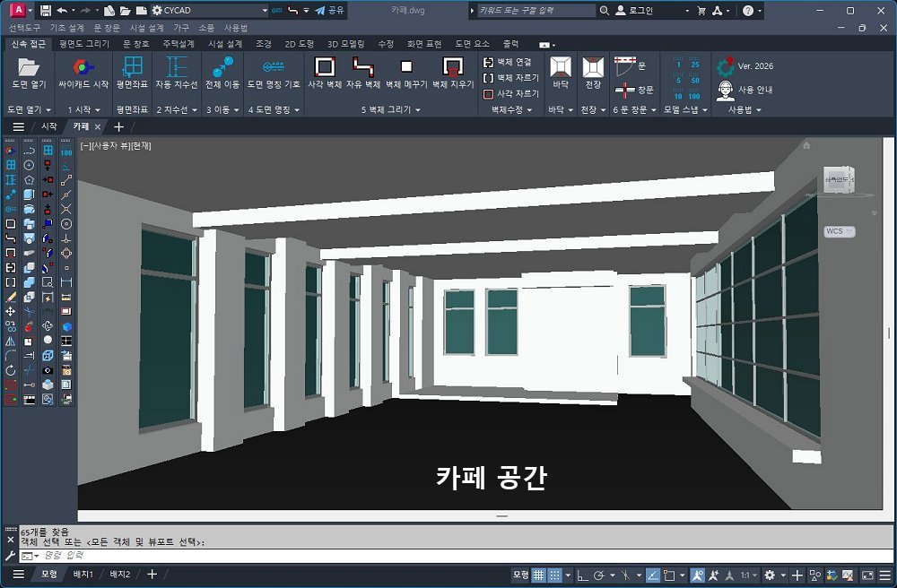Open the 1:1 annotation scale dropdown
This screenshot has width=897, height=588.
pos(751,575)
